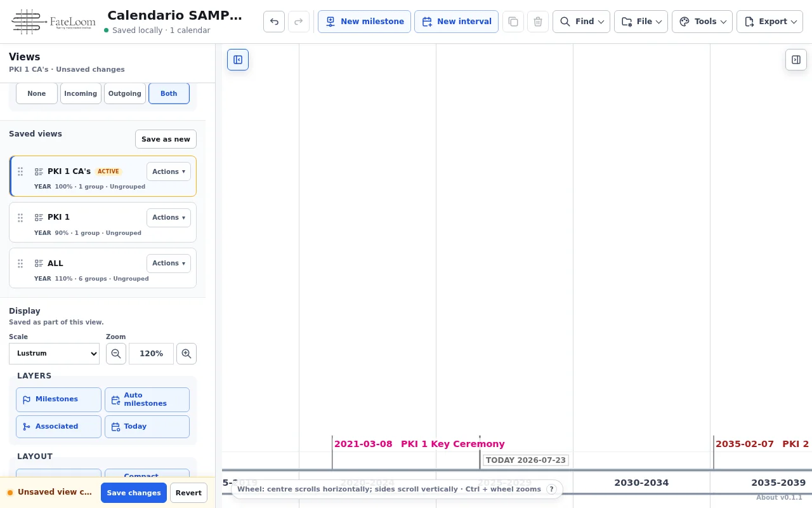Viewport: 812px width, 508px height.
Task: Grab the ALL view drag handle
Action: (20, 264)
